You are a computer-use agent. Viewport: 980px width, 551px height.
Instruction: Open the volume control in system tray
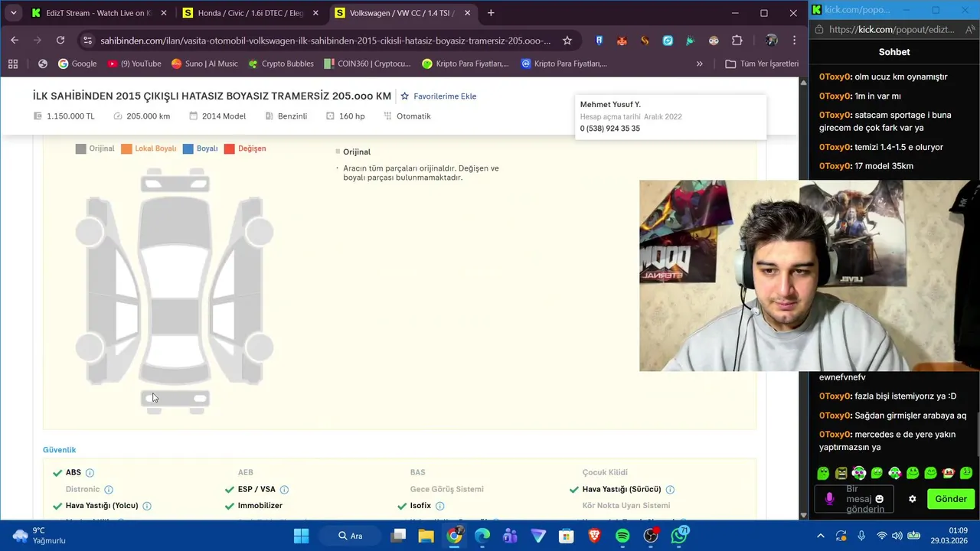897,536
